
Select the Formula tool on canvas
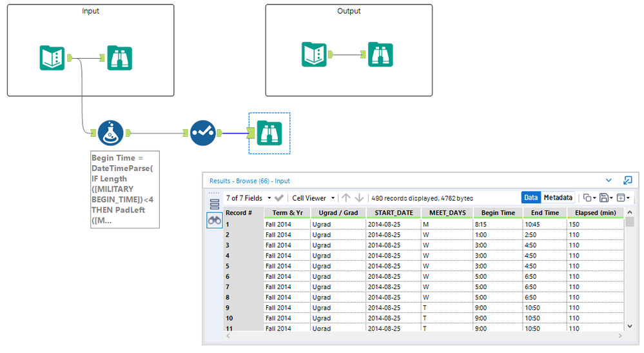click(110, 133)
